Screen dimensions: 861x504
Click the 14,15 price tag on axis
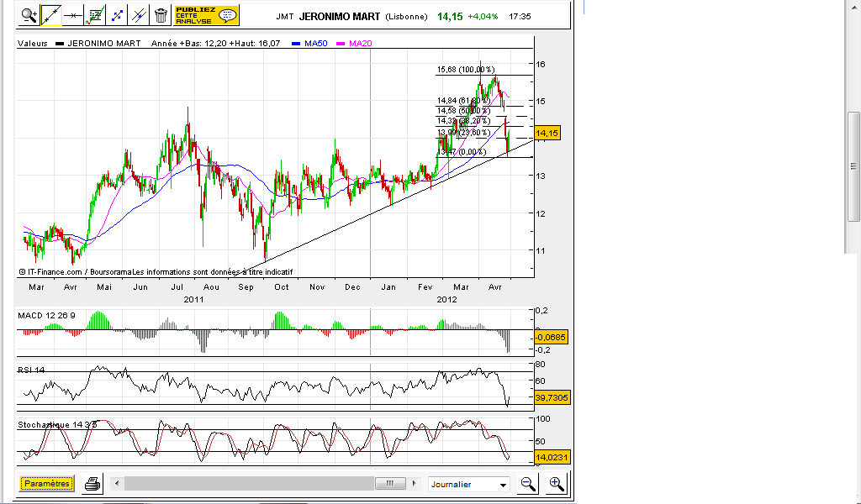[547, 134]
